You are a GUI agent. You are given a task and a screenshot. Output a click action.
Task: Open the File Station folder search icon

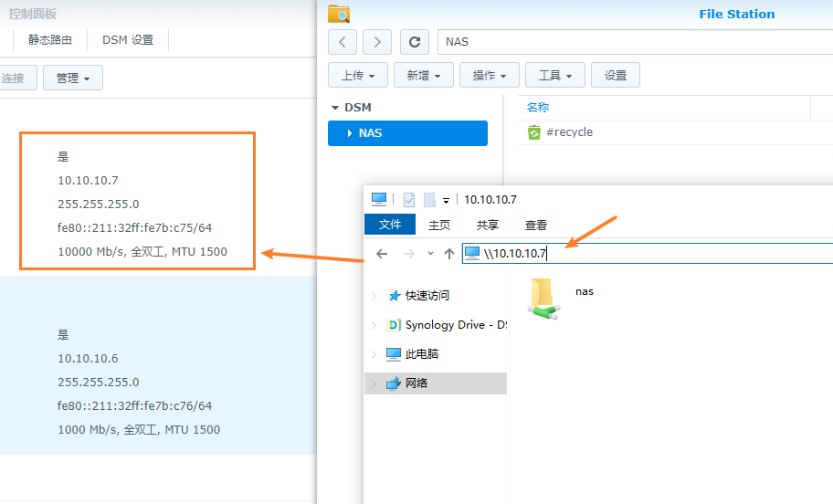pyautogui.click(x=338, y=14)
